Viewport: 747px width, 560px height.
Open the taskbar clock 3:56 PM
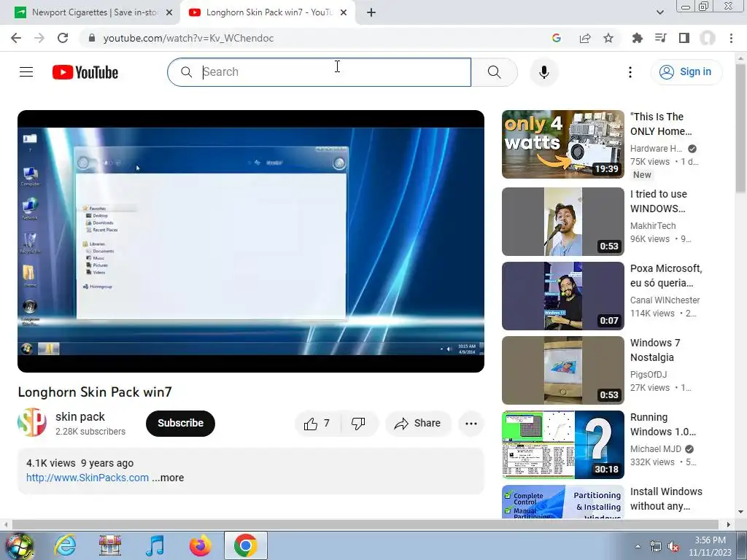click(710, 546)
